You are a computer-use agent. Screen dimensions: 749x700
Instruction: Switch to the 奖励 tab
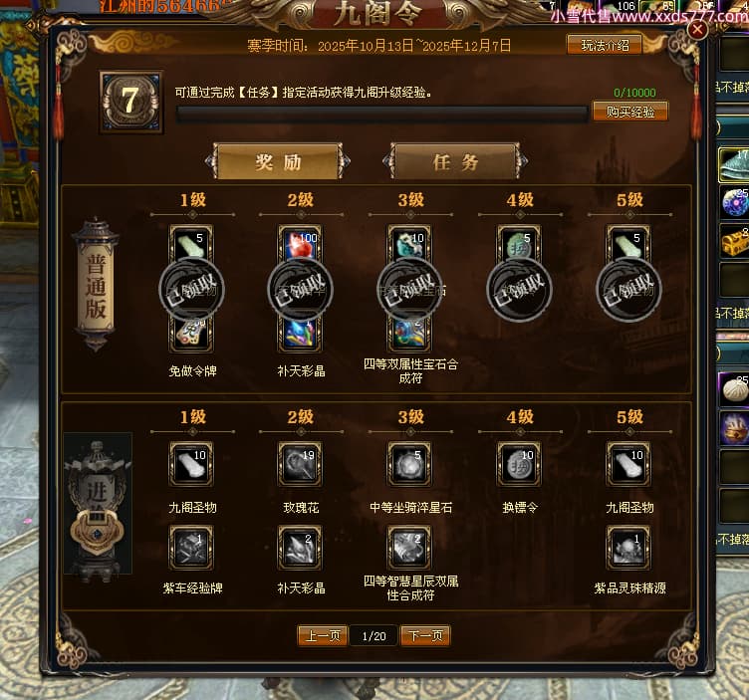tap(278, 162)
